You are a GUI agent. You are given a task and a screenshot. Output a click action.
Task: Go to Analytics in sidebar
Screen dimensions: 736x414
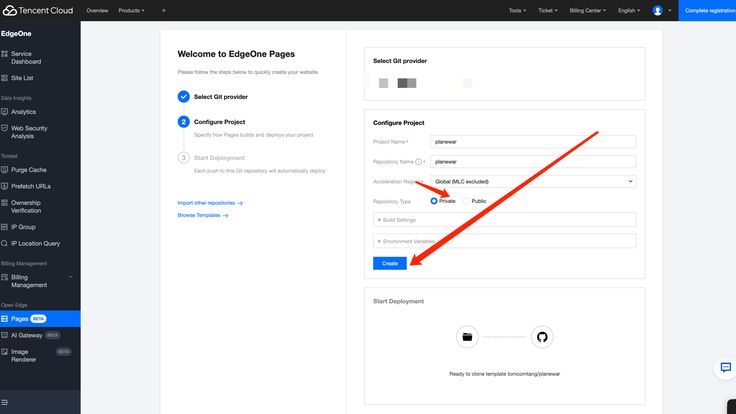[23, 112]
